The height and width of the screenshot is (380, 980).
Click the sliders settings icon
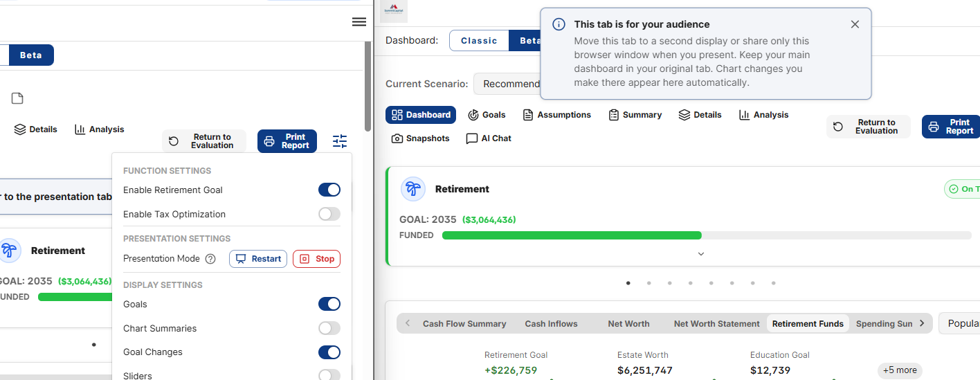click(340, 141)
